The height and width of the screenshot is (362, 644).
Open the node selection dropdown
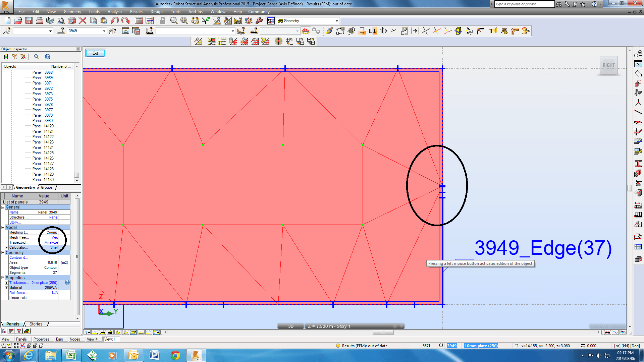[50, 31]
